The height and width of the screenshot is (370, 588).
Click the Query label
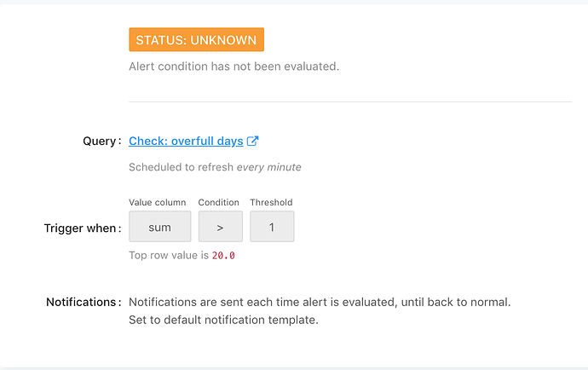click(x=102, y=142)
